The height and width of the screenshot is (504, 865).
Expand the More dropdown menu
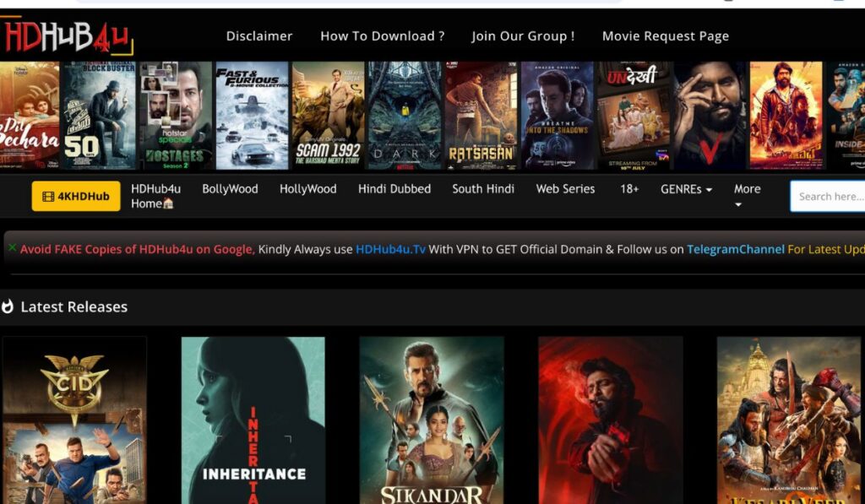point(747,195)
